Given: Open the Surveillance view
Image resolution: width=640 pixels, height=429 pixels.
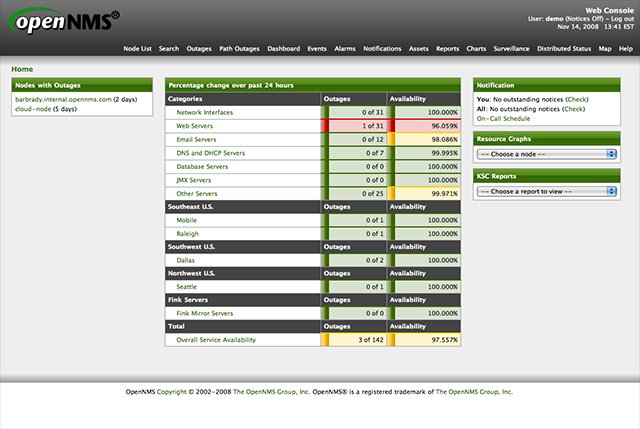Looking at the screenshot, I should 511,49.
